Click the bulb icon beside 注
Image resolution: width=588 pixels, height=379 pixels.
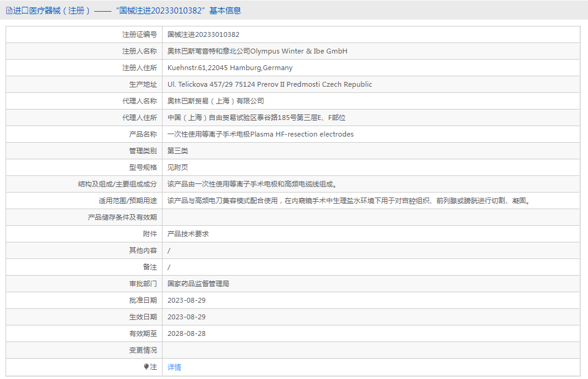(x=147, y=367)
